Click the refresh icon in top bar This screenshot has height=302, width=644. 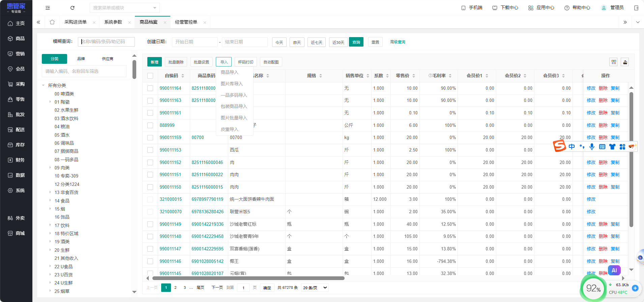pyautogui.click(x=72, y=8)
